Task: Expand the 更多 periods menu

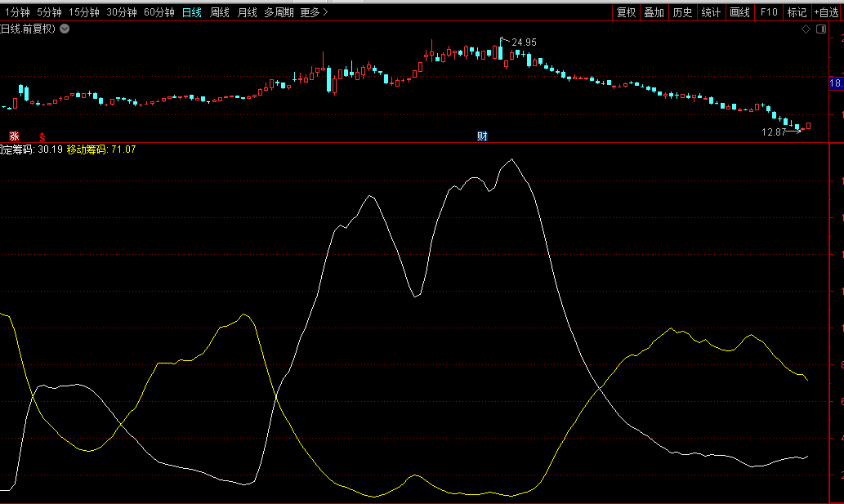Action: pyautogui.click(x=314, y=12)
